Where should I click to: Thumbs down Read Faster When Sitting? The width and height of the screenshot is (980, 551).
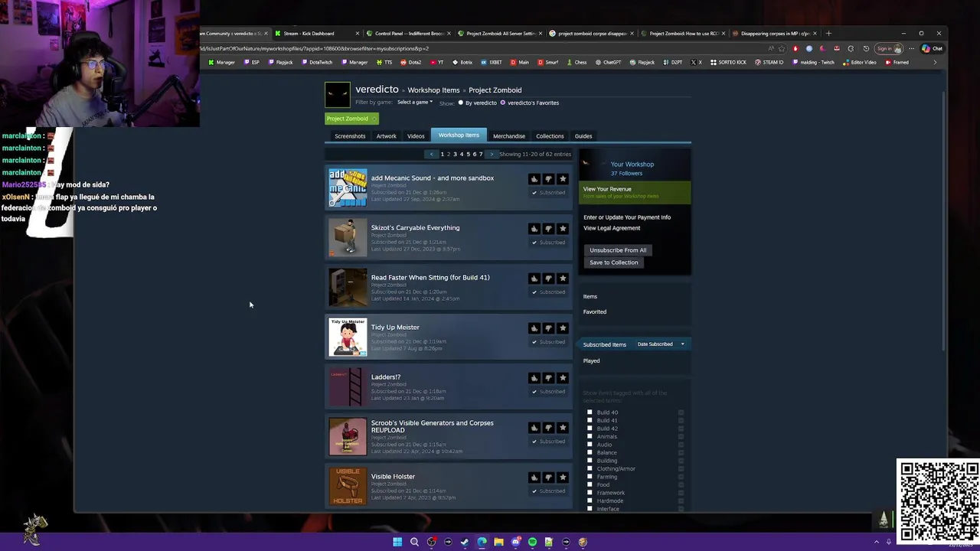pyautogui.click(x=548, y=279)
